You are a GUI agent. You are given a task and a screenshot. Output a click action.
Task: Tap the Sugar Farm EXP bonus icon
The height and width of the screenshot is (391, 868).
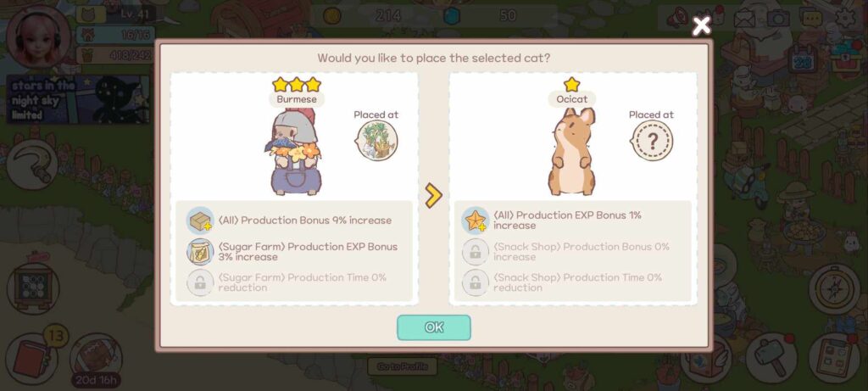pos(200,252)
